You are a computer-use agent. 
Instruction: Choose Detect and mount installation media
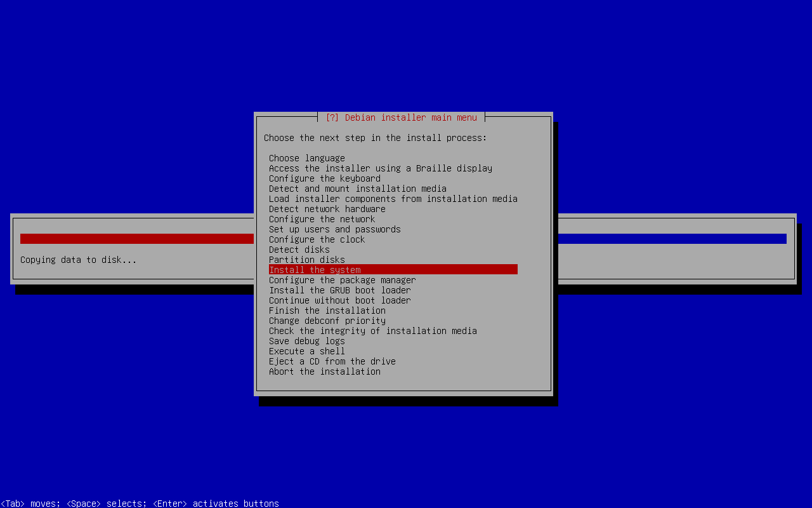click(357, 189)
